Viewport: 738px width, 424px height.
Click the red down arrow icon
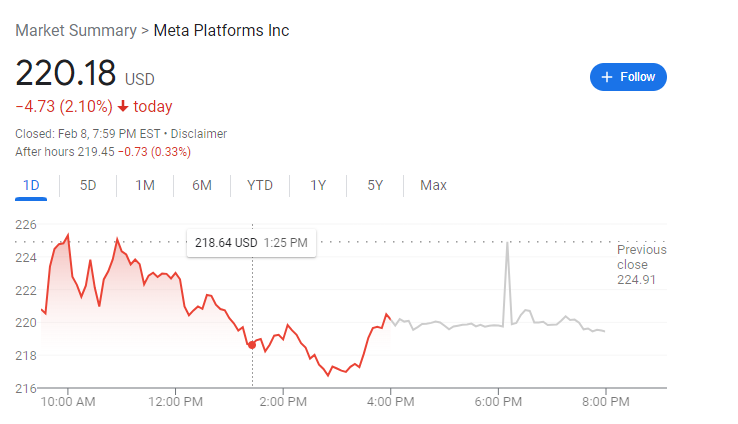tap(123, 107)
